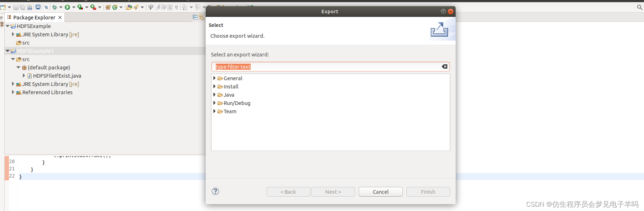Screen dimensions: 644x211
Task: Click the Save toolbar icon
Action: pyautogui.click(x=16, y=7)
